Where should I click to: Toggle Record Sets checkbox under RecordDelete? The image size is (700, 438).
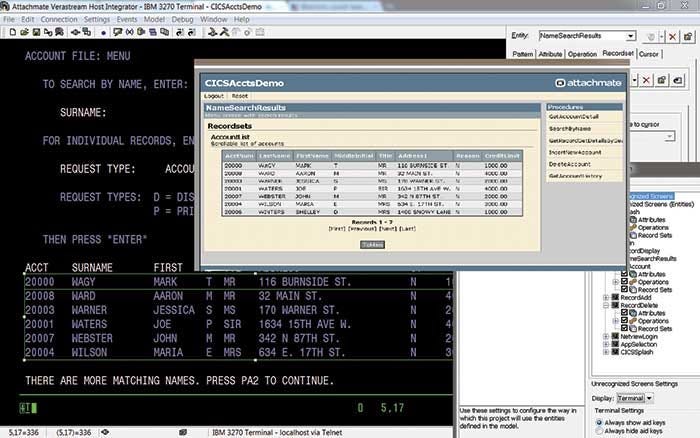[624, 328]
